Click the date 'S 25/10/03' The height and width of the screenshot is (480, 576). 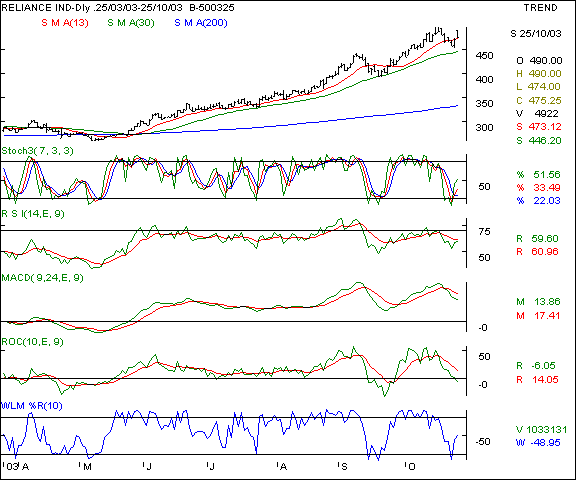point(536,34)
